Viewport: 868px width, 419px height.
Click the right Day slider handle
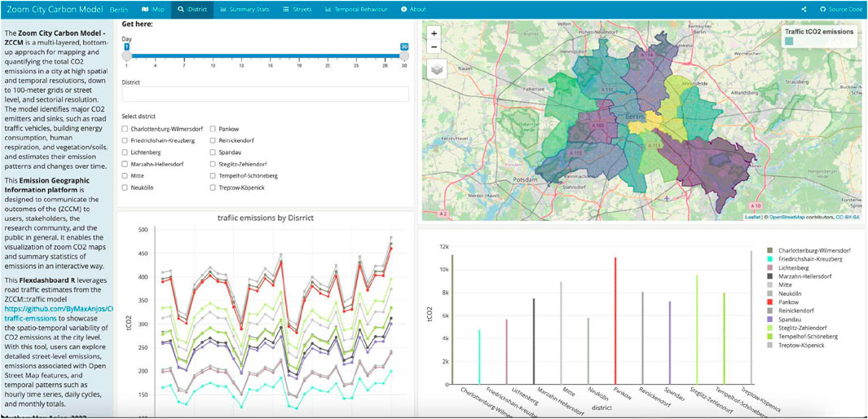pyautogui.click(x=404, y=55)
